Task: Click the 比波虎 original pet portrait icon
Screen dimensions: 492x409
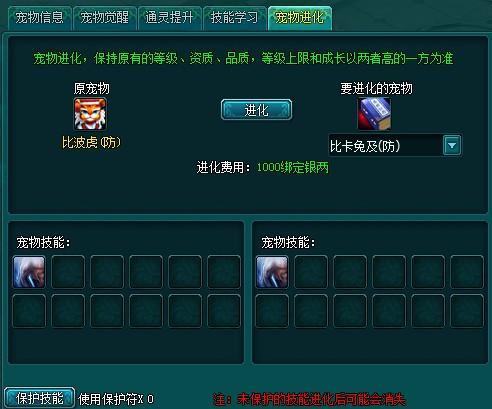Action: (90, 114)
